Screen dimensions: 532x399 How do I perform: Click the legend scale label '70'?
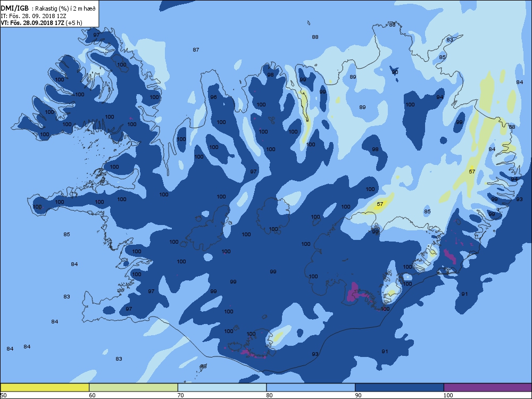(x=180, y=395)
